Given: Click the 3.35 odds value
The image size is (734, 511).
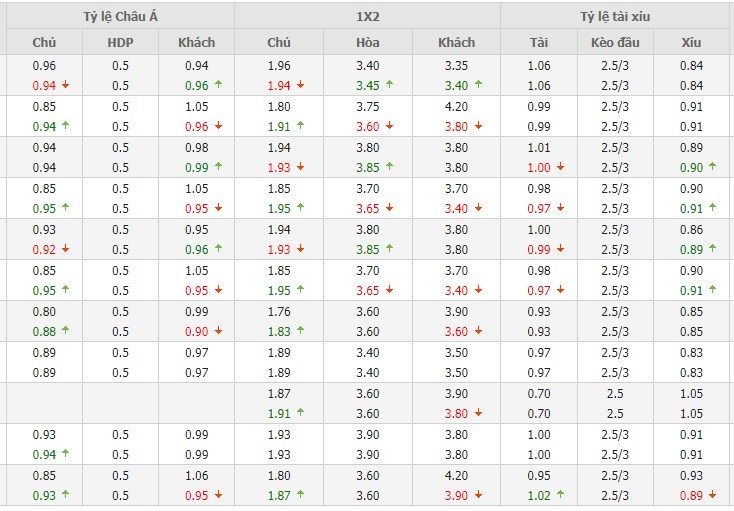Looking at the screenshot, I should coord(456,66).
